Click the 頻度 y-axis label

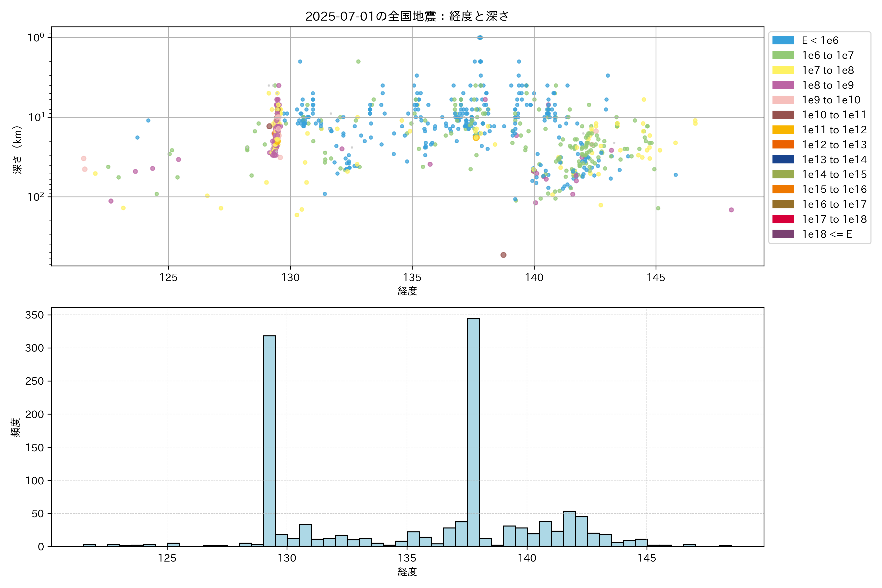tap(15, 428)
